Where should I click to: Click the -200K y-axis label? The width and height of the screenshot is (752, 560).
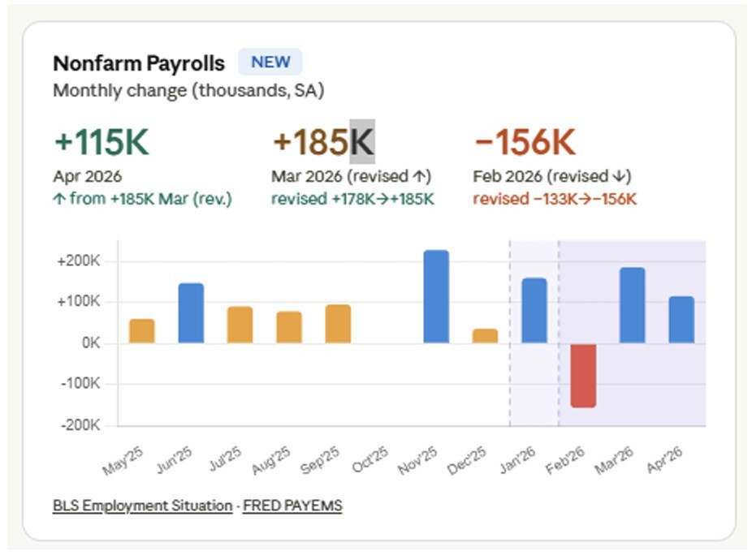point(80,424)
